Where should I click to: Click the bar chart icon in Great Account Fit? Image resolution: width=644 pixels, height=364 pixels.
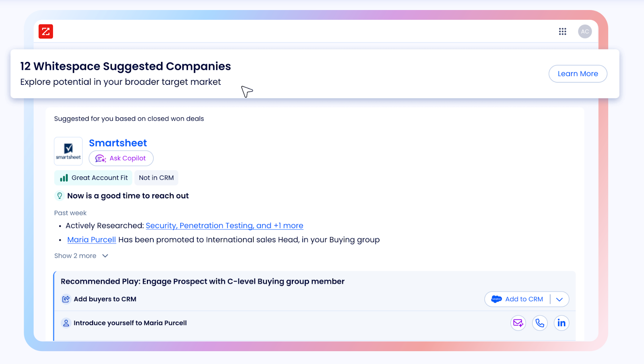(64, 178)
